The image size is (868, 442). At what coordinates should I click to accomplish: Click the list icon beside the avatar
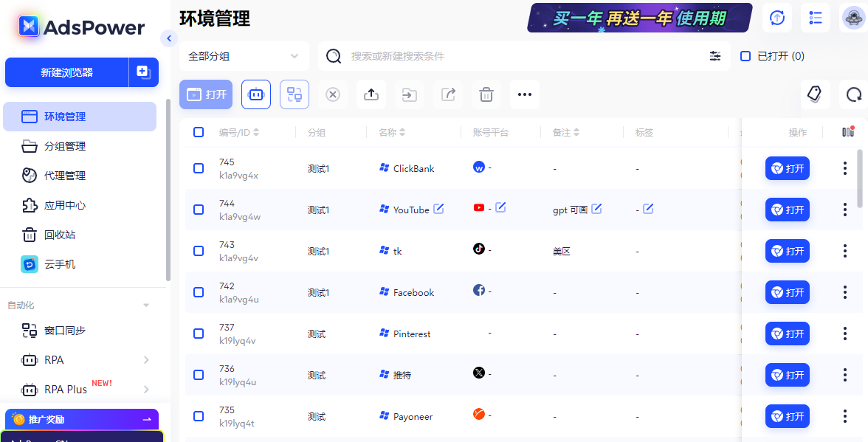[816, 18]
